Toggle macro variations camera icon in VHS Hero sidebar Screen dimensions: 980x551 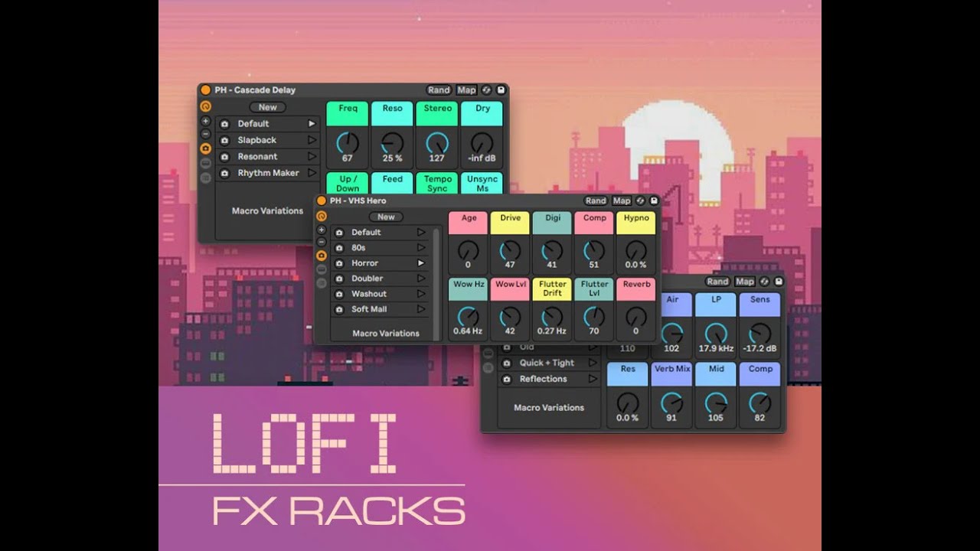[322, 255]
